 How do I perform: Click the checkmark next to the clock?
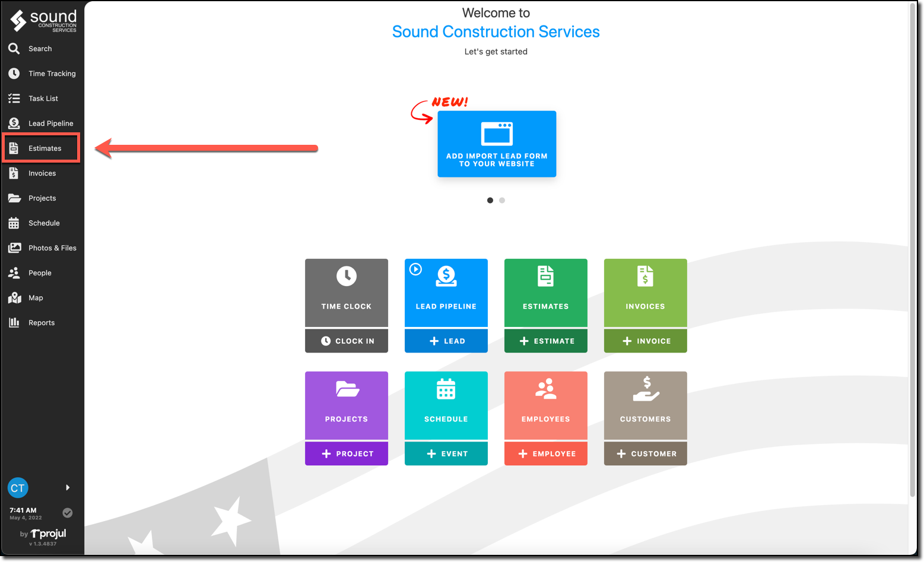pyautogui.click(x=67, y=512)
